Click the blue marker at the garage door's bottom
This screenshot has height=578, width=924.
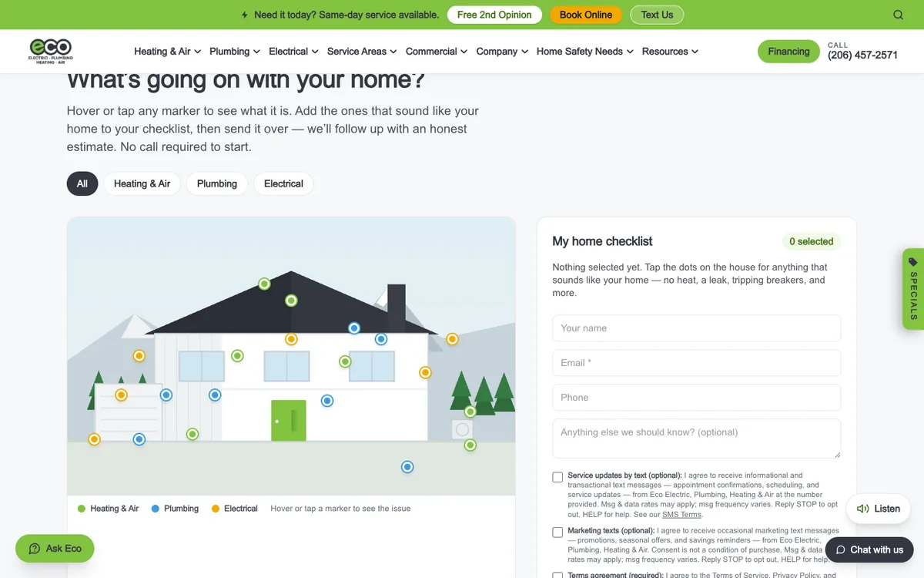click(139, 439)
